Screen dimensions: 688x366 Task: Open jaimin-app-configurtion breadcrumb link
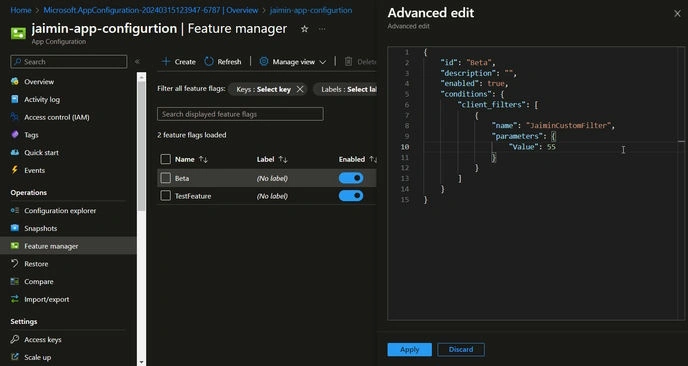pos(311,10)
